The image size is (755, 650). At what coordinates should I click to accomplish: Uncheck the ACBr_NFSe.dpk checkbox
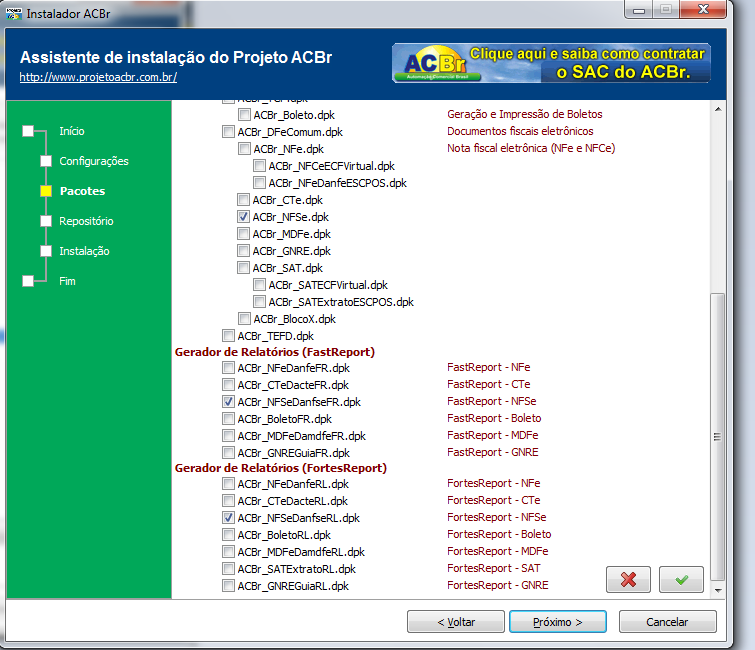[x=243, y=217]
